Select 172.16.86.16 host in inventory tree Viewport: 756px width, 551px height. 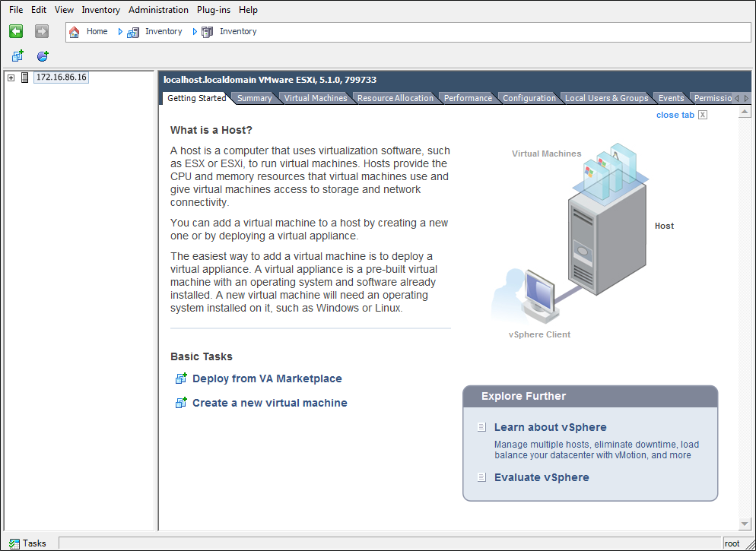coord(62,77)
